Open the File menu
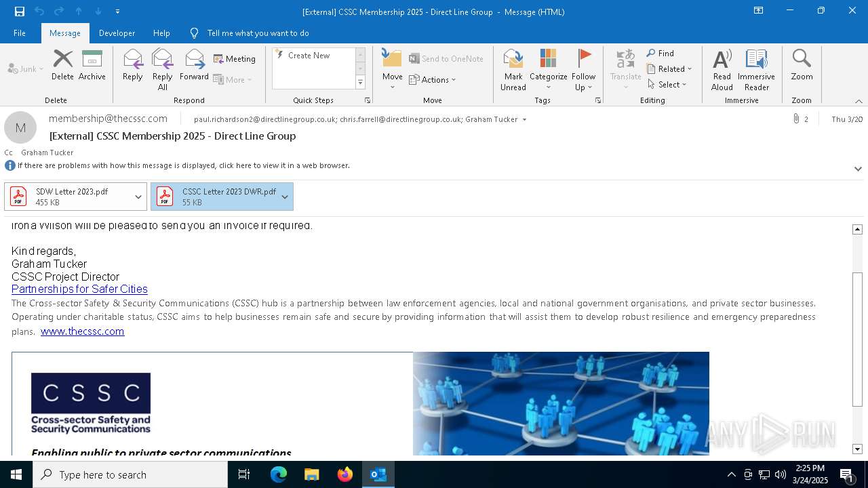868x488 pixels. [20, 33]
